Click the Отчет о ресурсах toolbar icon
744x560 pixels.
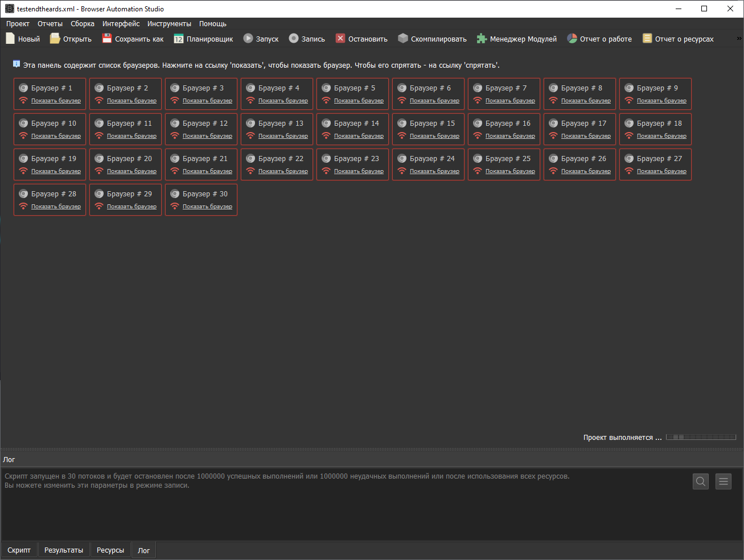coord(647,39)
